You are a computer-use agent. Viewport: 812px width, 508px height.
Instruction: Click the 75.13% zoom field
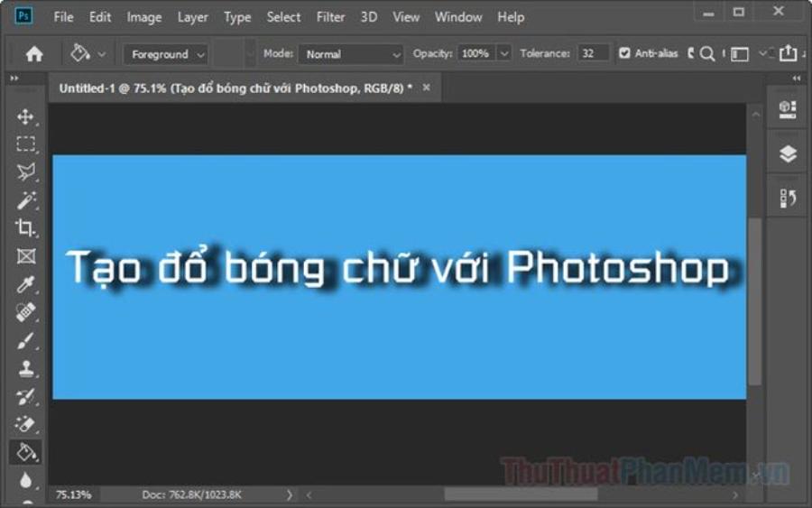tap(74, 495)
